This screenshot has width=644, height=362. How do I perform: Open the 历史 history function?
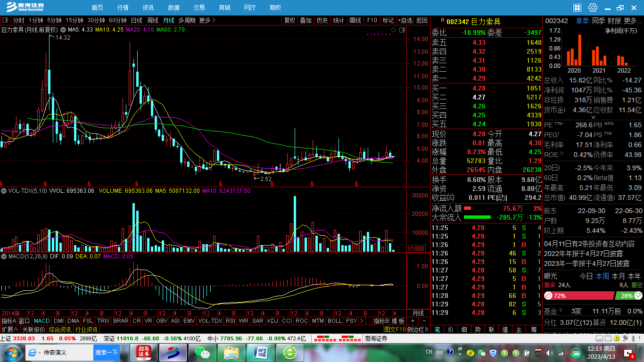pos(322,20)
